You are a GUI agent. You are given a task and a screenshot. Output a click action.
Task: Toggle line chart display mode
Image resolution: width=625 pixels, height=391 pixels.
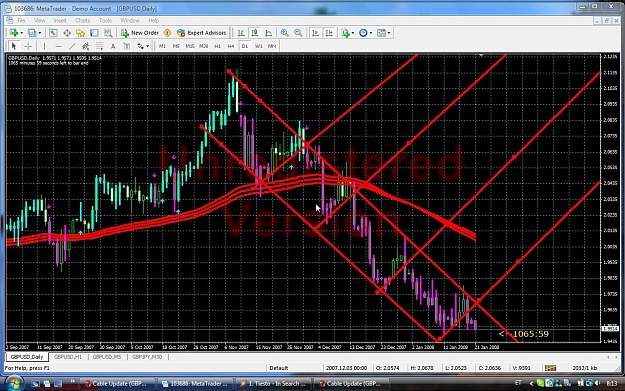tap(269, 33)
